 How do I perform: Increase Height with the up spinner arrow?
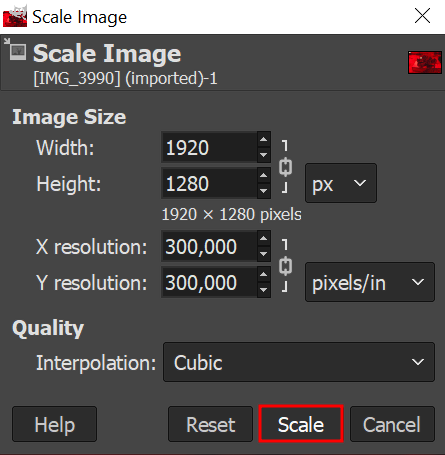tap(264, 176)
